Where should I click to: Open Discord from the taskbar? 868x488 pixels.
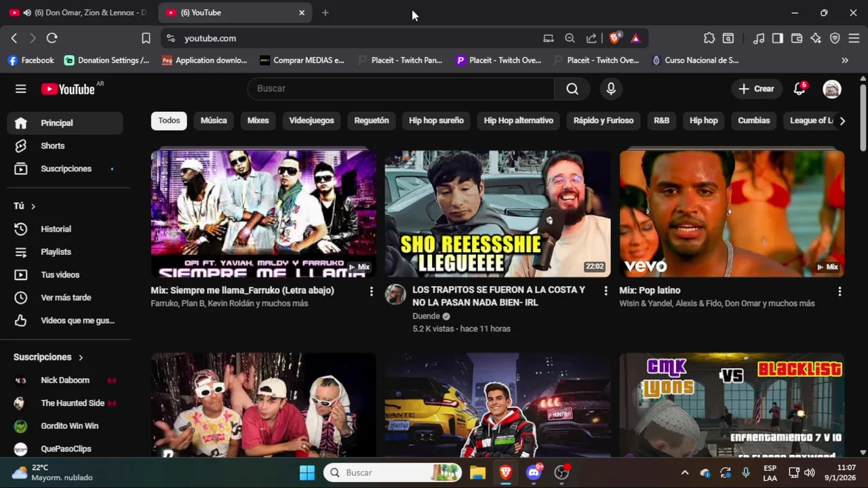point(534,472)
